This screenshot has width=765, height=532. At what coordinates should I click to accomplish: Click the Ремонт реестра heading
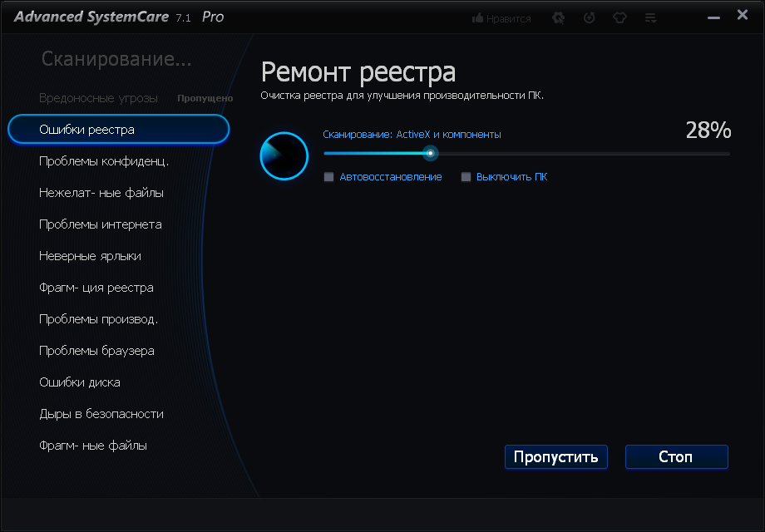[358, 72]
